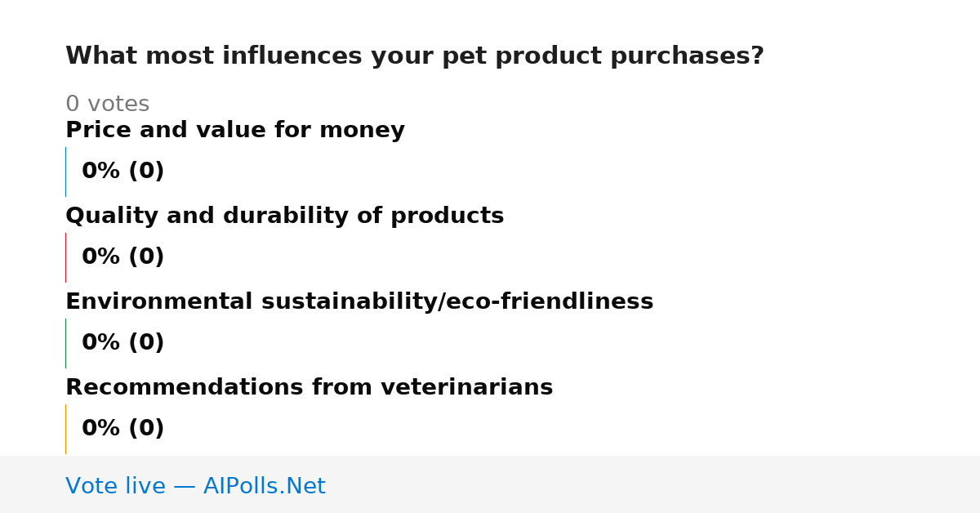Click the poll question heading
980x513 pixels.
point(415,56)
